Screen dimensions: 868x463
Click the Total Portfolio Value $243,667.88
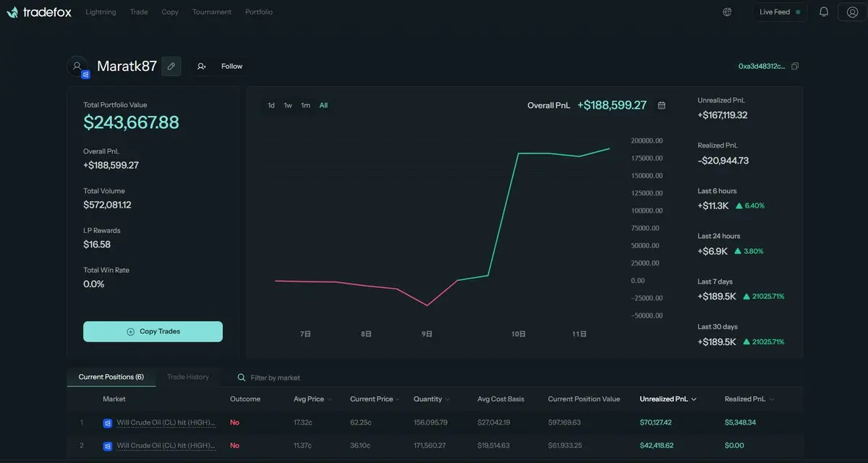131,123
